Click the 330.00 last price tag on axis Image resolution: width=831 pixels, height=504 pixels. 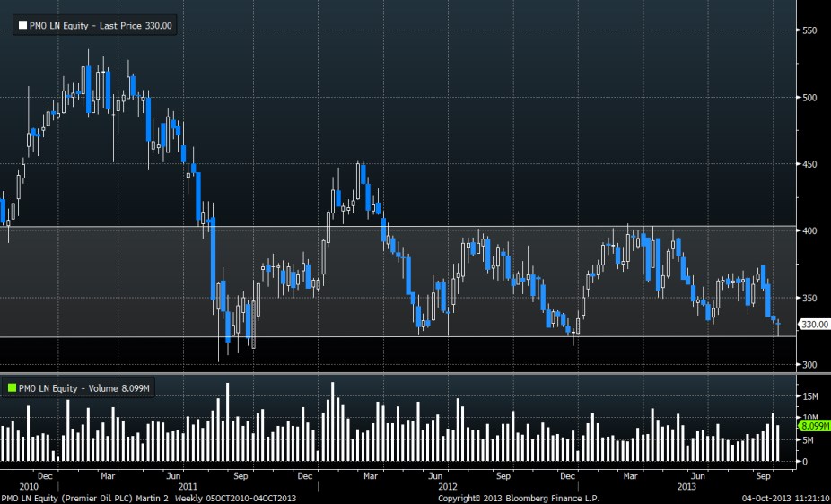click(813, 325)
